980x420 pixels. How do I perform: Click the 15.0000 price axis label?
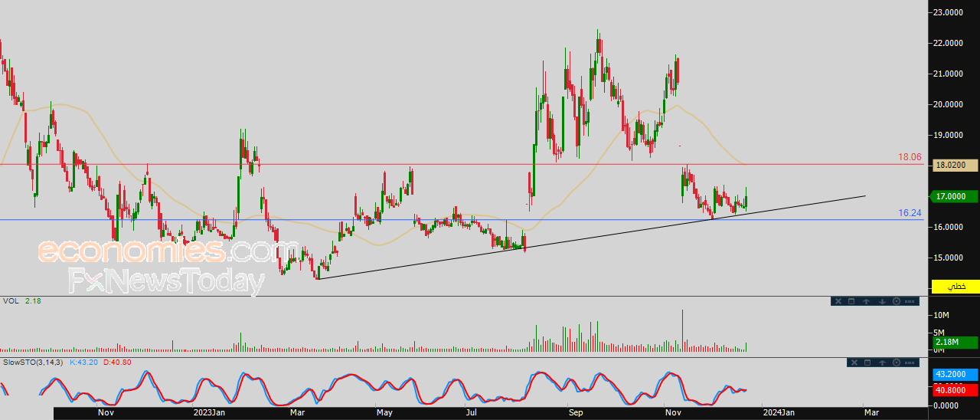click(x=947, y=258)
